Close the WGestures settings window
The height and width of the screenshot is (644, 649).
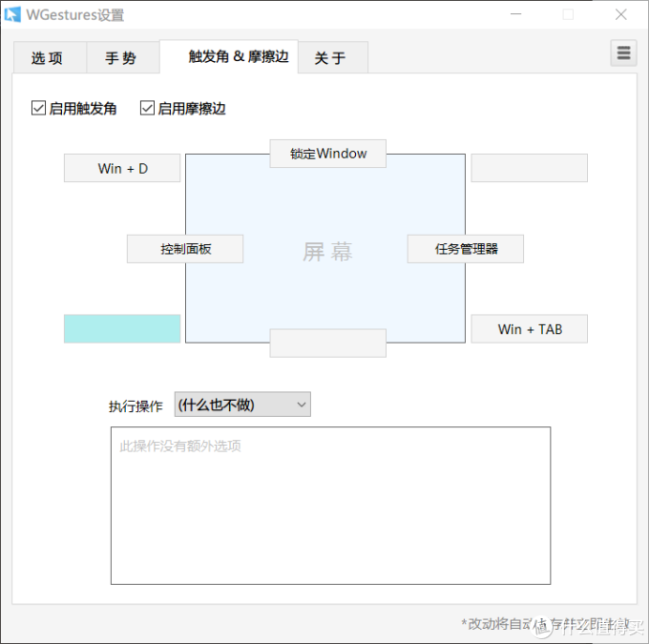pyautogui.click(x=621, y=14)
